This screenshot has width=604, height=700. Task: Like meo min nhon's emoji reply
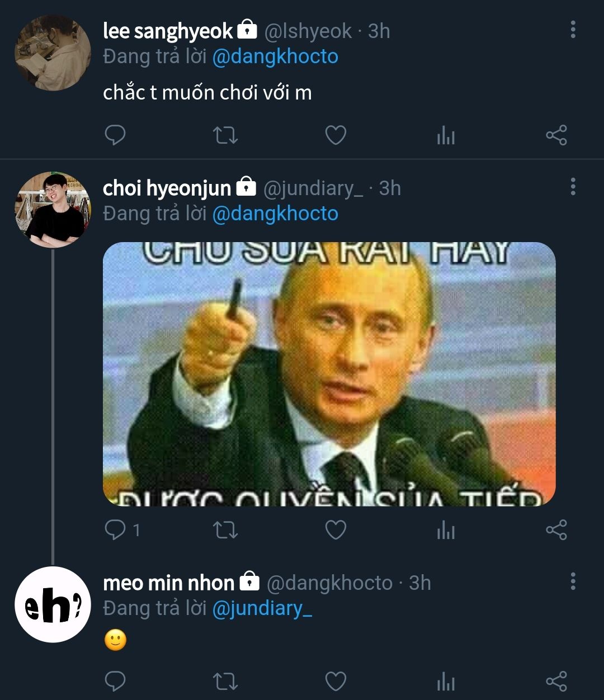(x=336, y=682)
